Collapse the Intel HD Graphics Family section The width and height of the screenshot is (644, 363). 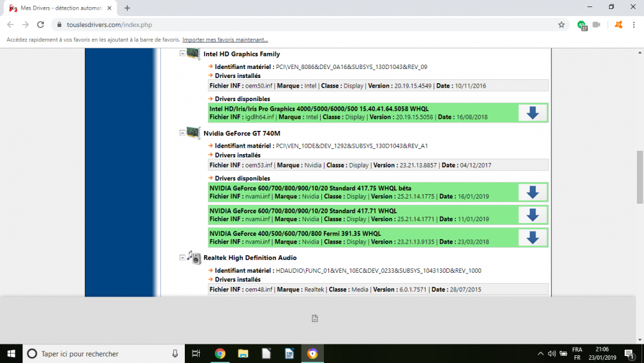(x=182, y=54)
